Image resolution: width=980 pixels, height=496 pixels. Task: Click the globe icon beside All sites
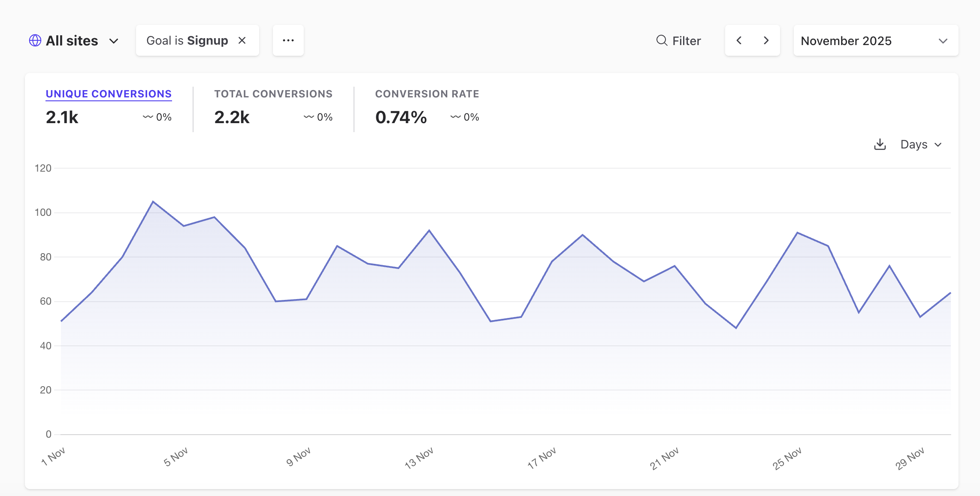(35, 41)
